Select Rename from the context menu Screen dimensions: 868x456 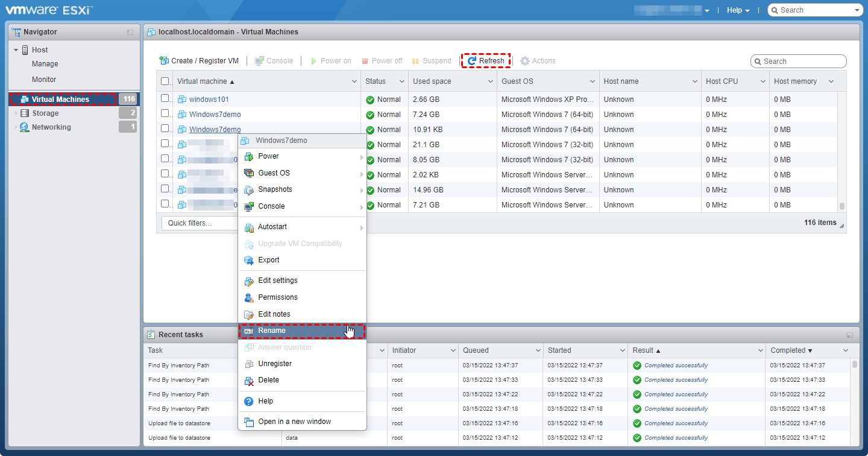click(272, 331)
